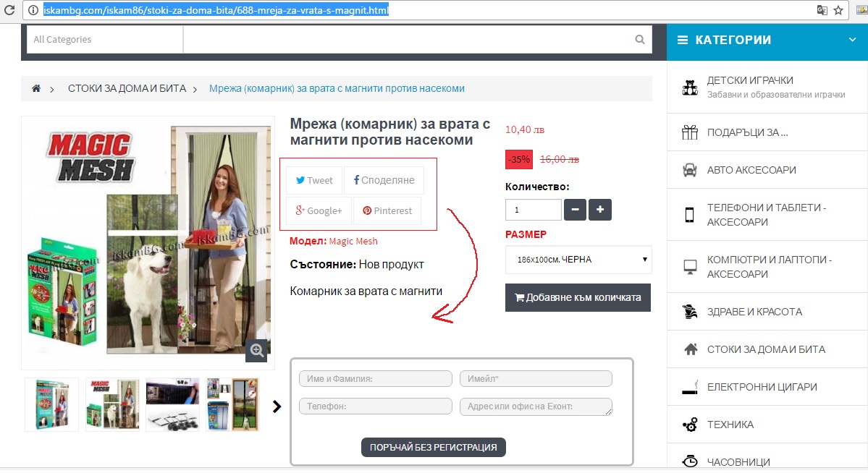The height and width of the screenshot is (473, 868).
Task: Show next thumbnails with the right arrow
Action: point(277,406)
